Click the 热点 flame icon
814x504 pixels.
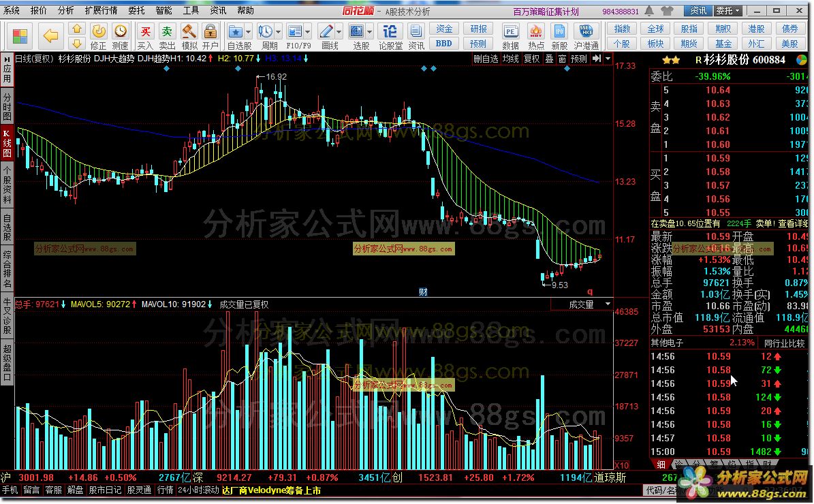tap(536, 32)
